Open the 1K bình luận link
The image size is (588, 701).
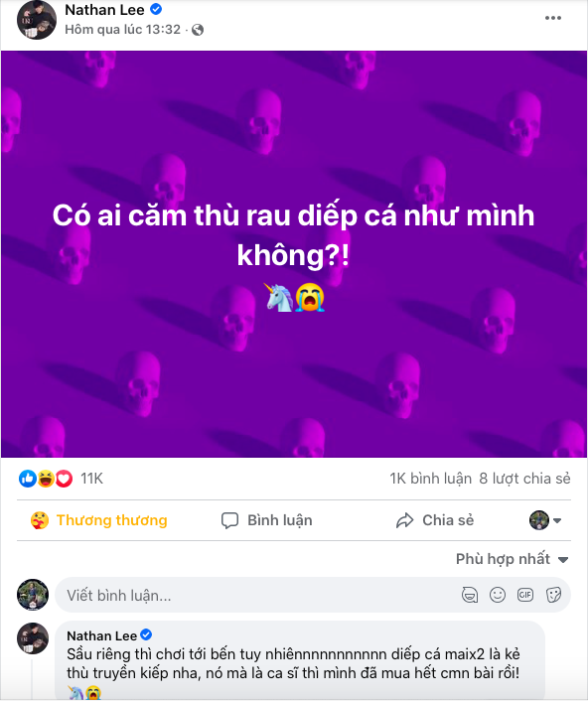(x=430, y=479)
